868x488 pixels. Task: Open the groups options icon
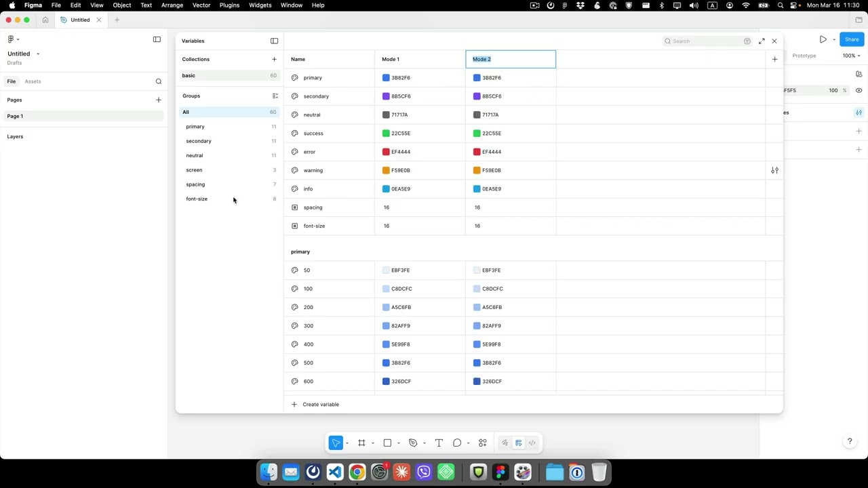coord(275,96)
